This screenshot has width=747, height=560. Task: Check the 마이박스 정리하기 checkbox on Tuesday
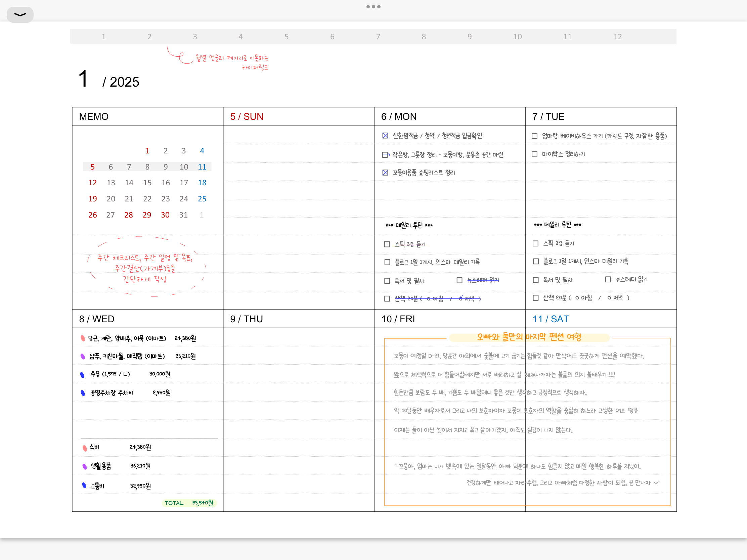click(534, 154)
